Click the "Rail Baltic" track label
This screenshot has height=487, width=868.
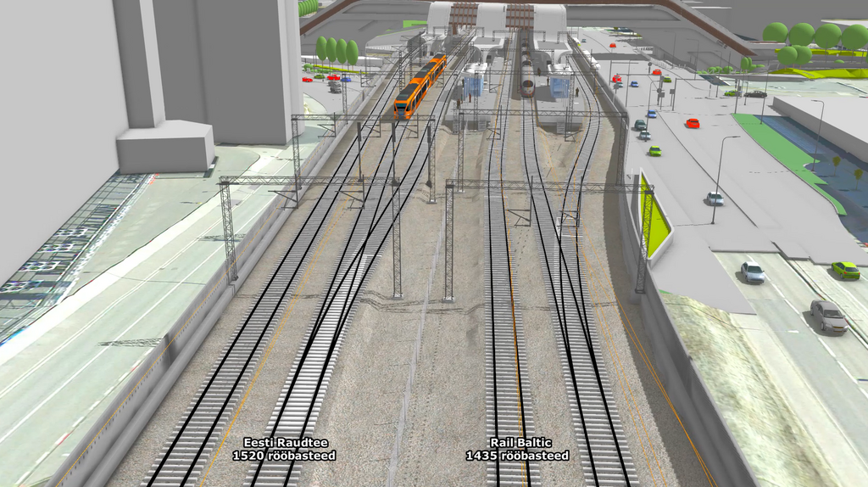(520, 443)
